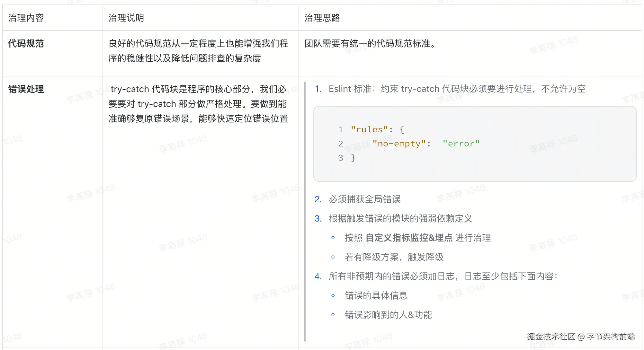This screenshot has width=644, height=350.
Task: Click bullet 若有降级方案，触发降级
Action: pyautogui.click(x=394, y=257)
